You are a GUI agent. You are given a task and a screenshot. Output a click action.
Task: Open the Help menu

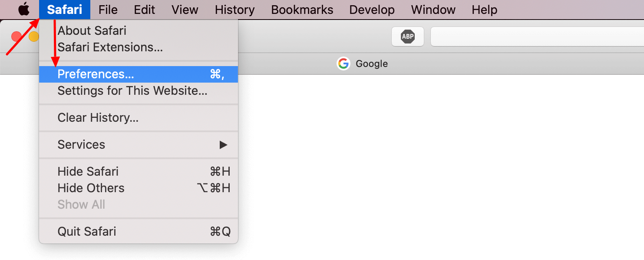click(x=485, y=10)
